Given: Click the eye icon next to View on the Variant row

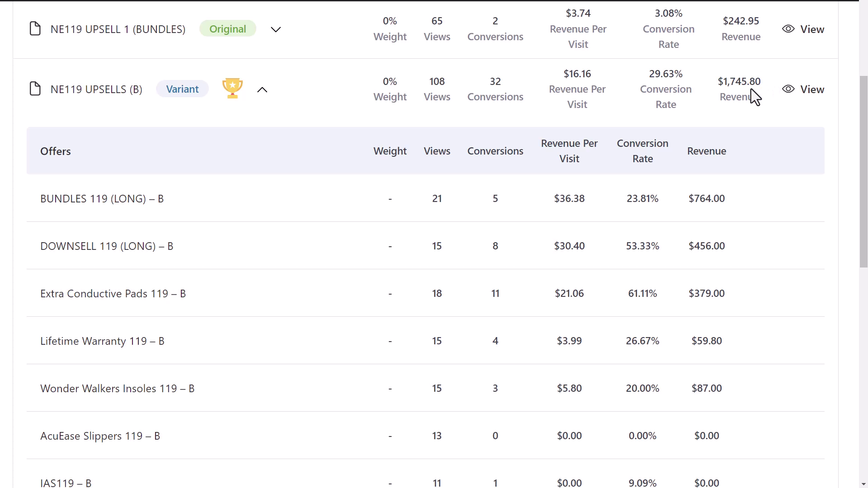Looking at the screenshot, I should (788, 89).
